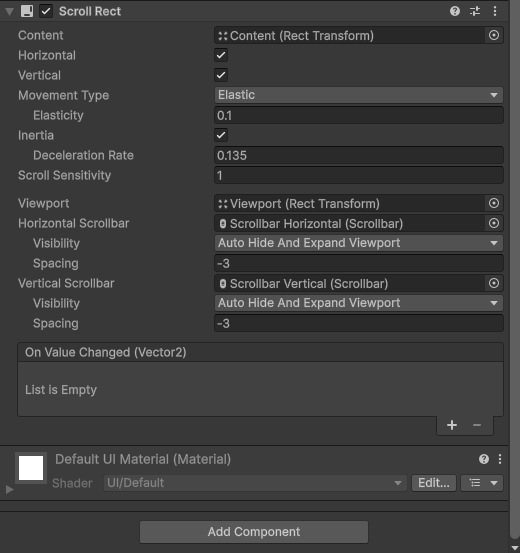Click object picker for Vertical Scrollbar

494,283
